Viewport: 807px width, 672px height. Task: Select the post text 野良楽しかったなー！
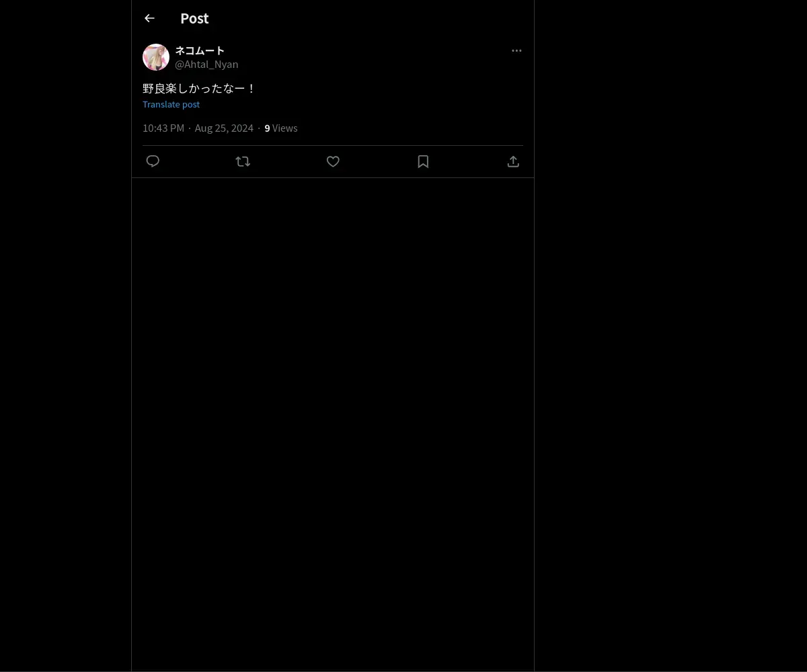199,88
